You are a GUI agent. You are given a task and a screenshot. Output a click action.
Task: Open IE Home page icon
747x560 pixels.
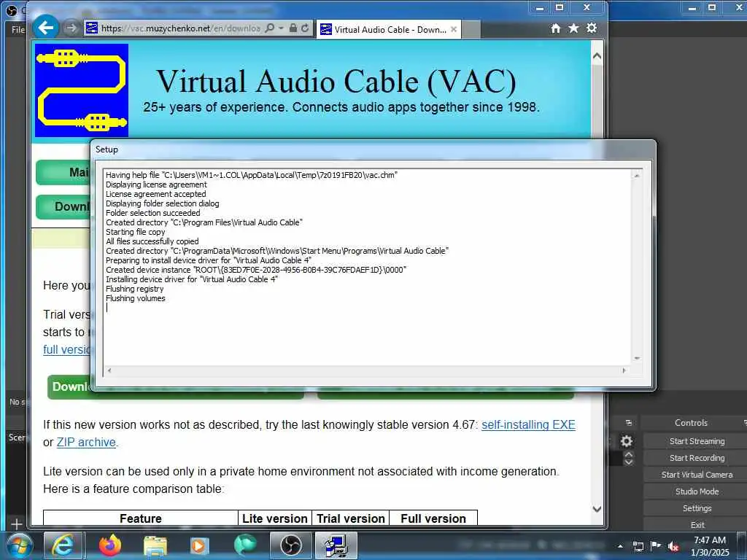pyautogui.click(x=555, y=28)
